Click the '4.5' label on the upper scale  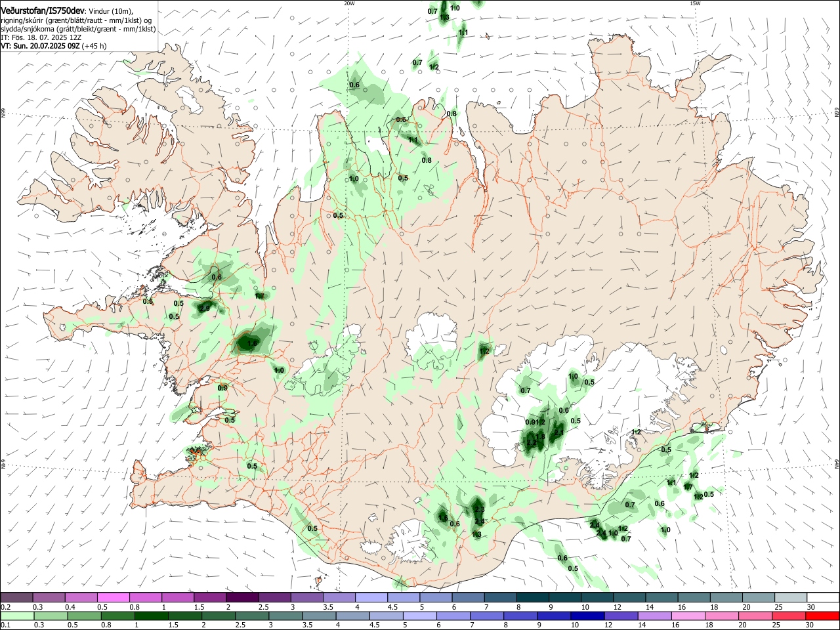coord(392,607)
